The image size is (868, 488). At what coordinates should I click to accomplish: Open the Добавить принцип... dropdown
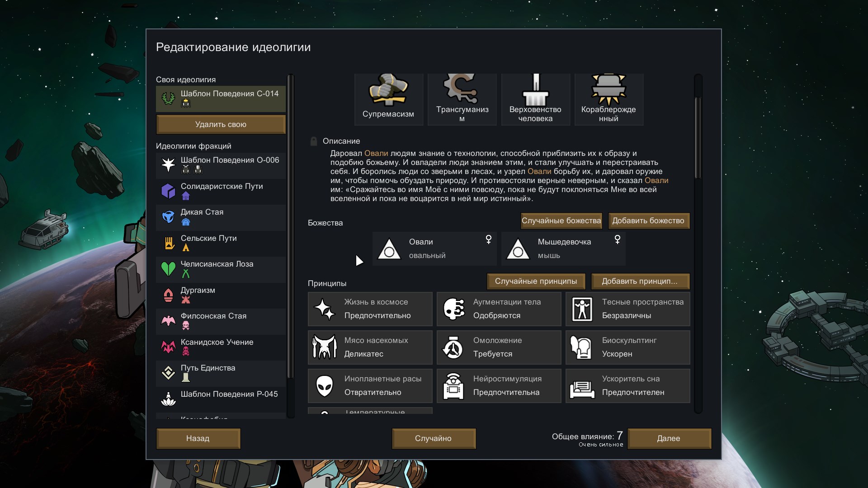(640, 281)
